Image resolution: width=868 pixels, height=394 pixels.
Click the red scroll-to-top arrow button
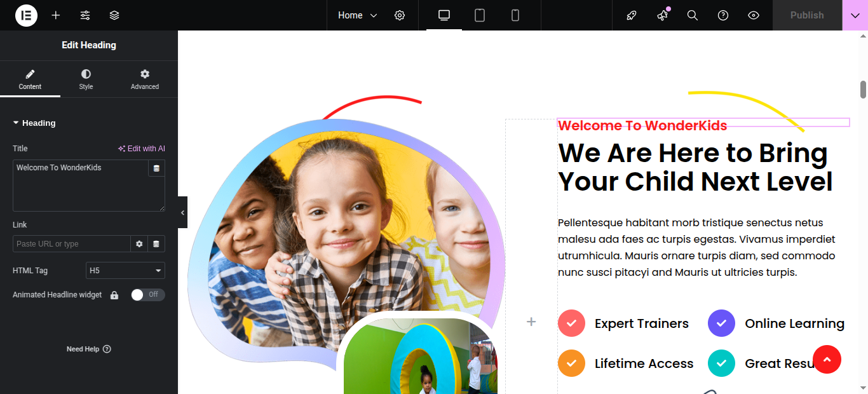[x=827, y=360]
